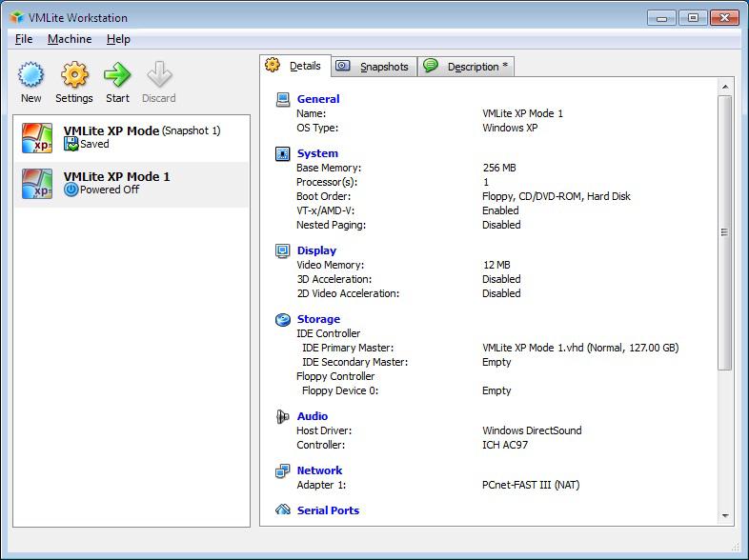Click the System section chip icon
This screenshot has height=560, width=749.
coord(283,153)
